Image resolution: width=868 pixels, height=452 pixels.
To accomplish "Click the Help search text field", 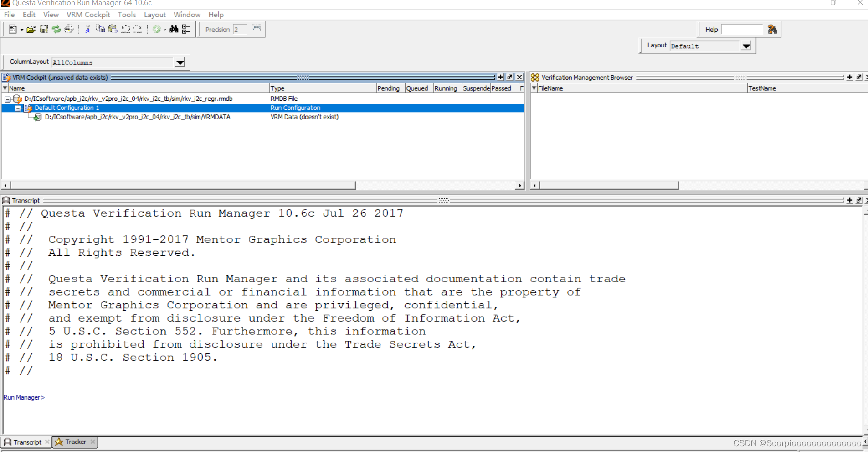I will point(742,30).
